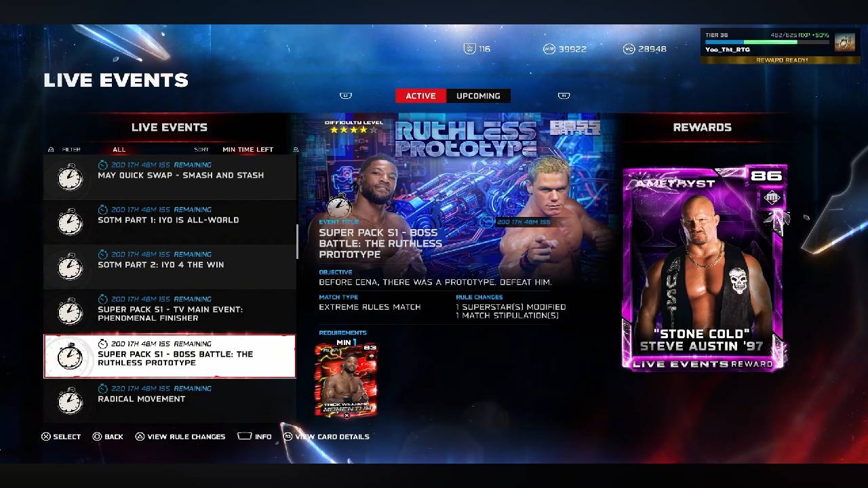The width and height of the screenshot is (868, 488).
Task: Click the 1 Superstar(s) Modified rule text
Action: 511,307
